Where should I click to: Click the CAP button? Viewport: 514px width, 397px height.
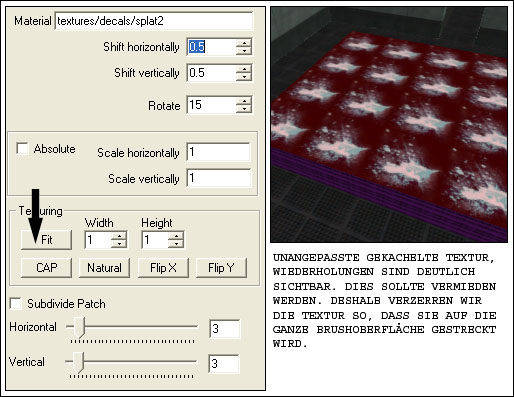click(46, 268)
